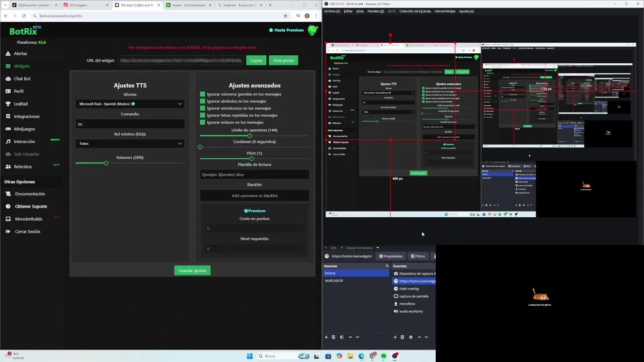Open Spotify from the Windows taskbar

[x=384, y=356]
